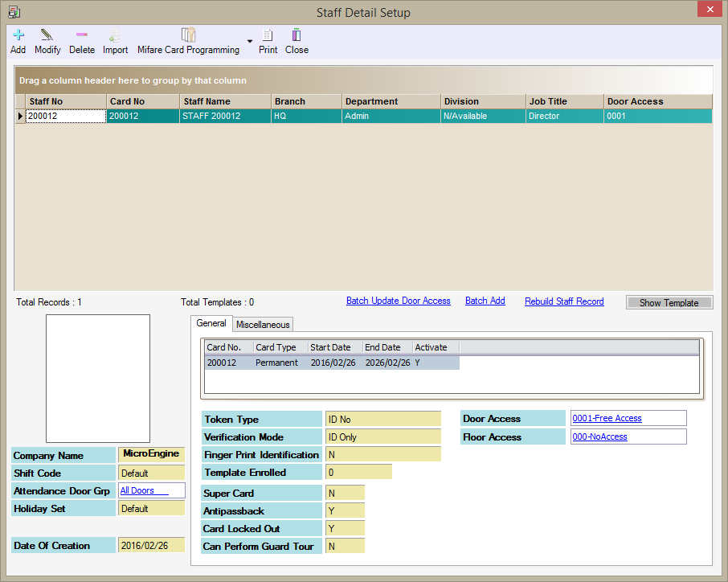Click the Batch Add link
This screenshot has width=728, height=582.
coord(485,301)
